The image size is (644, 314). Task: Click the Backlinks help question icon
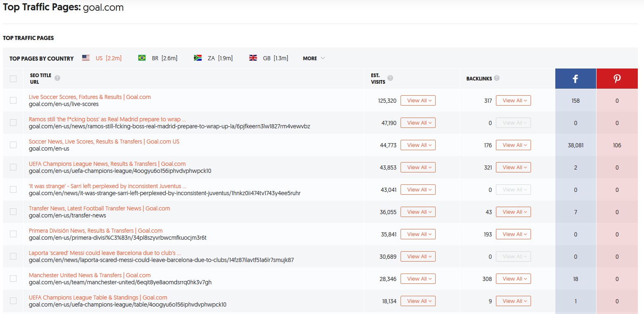497,78
